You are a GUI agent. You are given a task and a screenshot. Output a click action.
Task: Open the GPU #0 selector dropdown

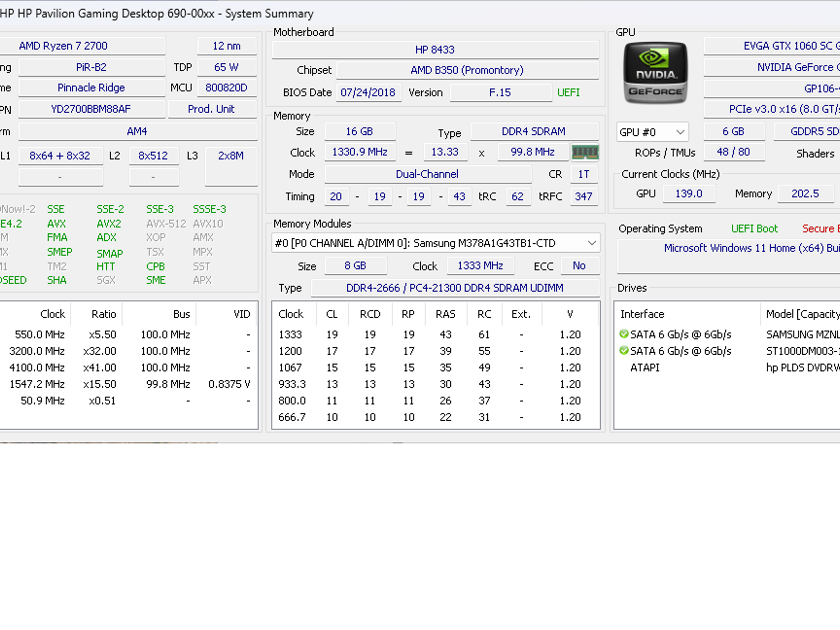pyautogui.click(x=652, y=132)
